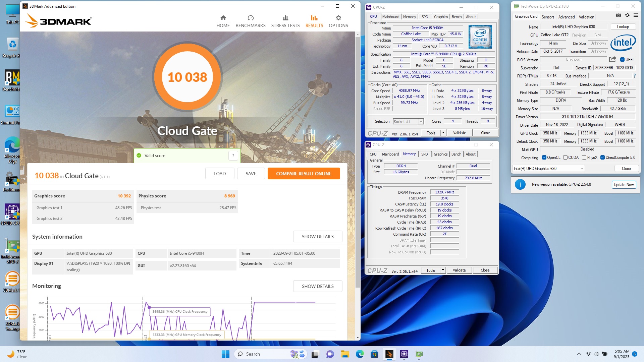Click the CPU Clock Frequency graph marker
Screen dimensions: 644x362
click(149, 307)
